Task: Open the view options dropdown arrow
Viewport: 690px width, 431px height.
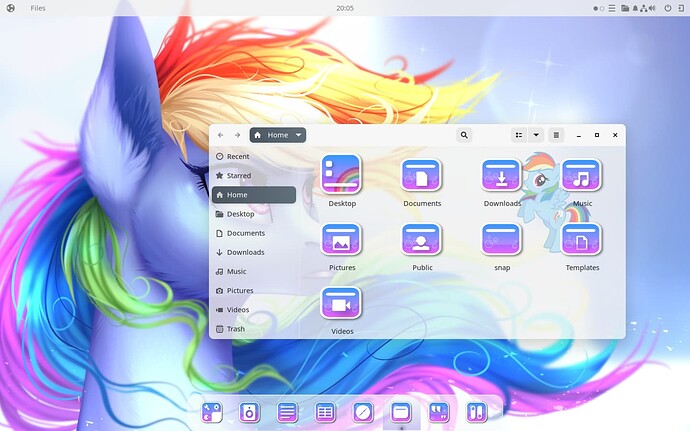Action: (x=536, y=135)
